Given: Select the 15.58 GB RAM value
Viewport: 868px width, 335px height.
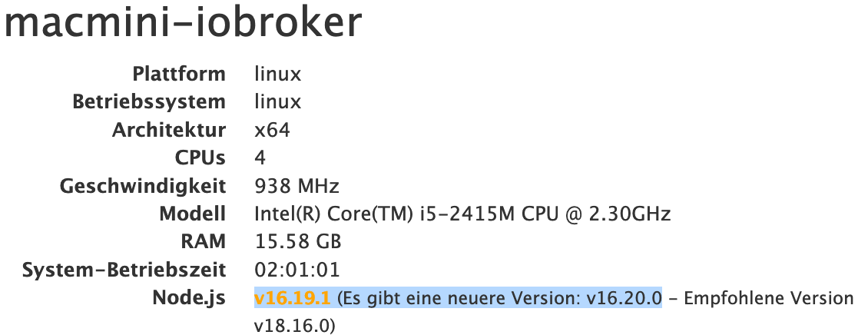Looking at the screenshot, I should pyautogui.click(x=297, y=241).
